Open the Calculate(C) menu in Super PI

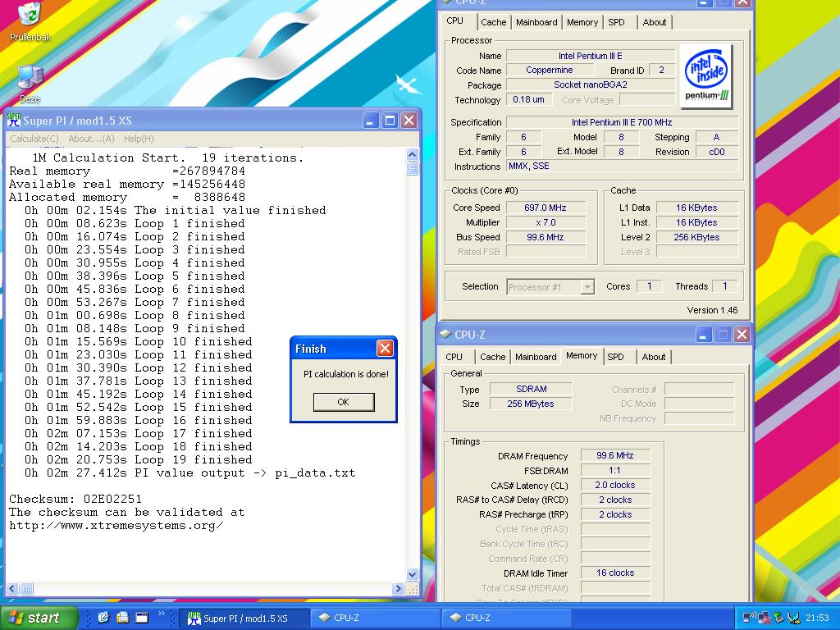(x=34, y=139)
